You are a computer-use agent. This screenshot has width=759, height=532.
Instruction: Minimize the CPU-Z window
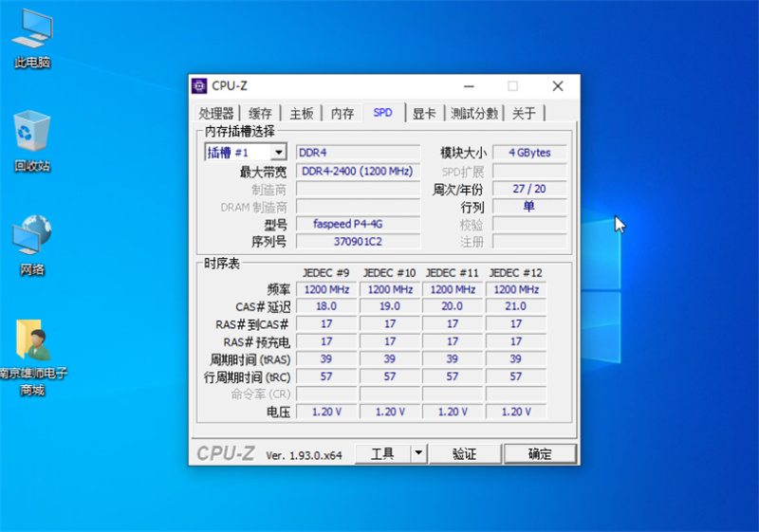pos(469,86)
